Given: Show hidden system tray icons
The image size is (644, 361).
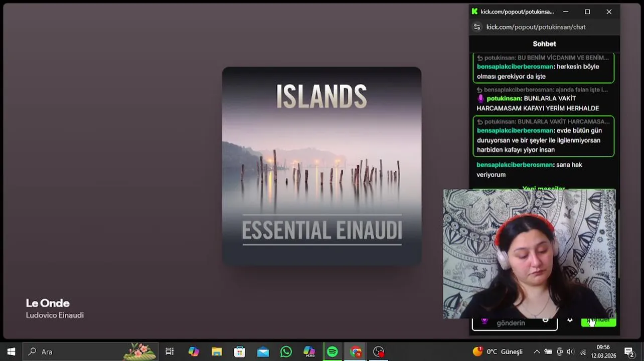Looking at the screenshot, I should coord(537,351).
